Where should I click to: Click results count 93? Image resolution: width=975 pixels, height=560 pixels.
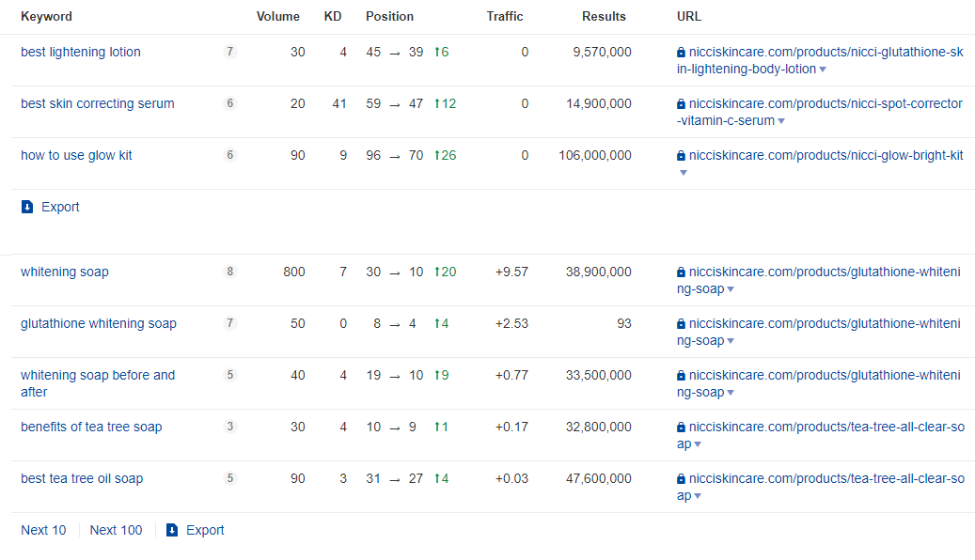(x=624, y=324)
